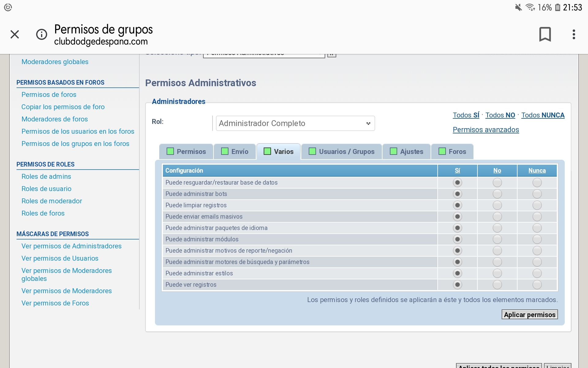Tap the site info icon

tap(42, 34)
